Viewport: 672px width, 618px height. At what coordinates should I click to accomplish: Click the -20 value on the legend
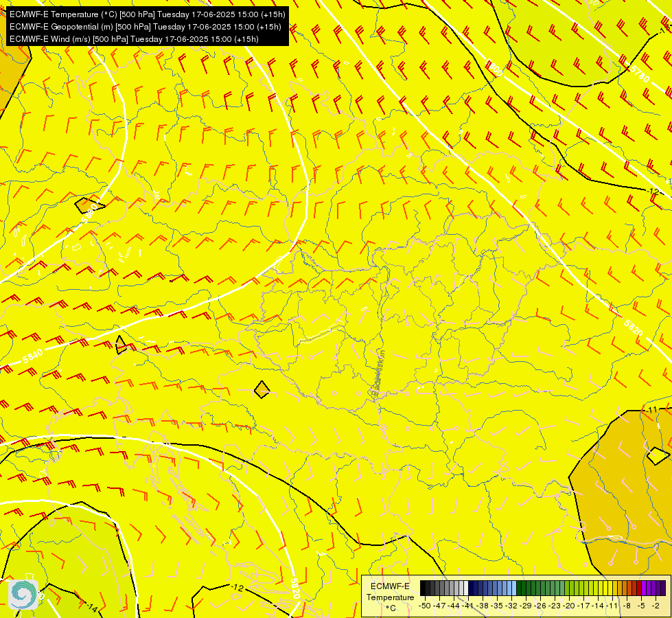coord(569,606)
